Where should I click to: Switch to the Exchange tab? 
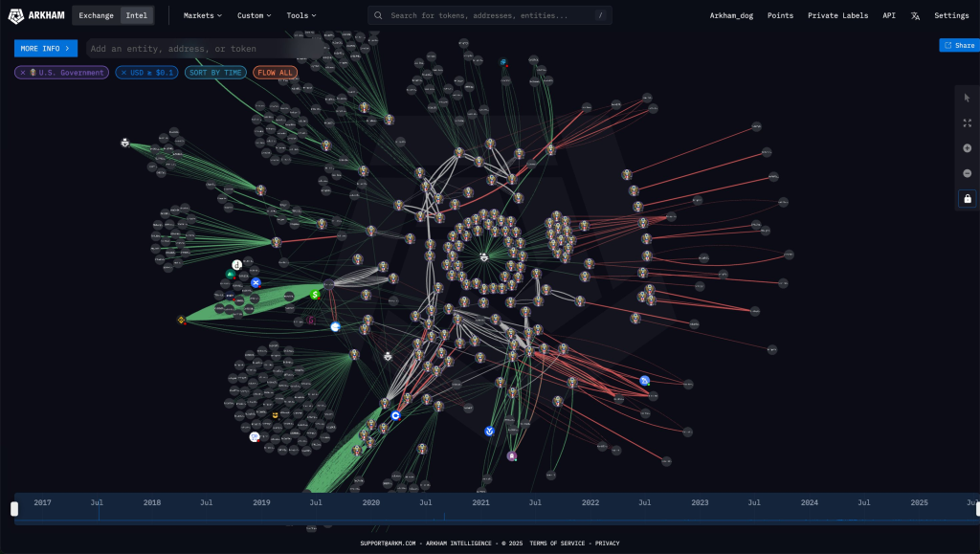coord(96,15)
